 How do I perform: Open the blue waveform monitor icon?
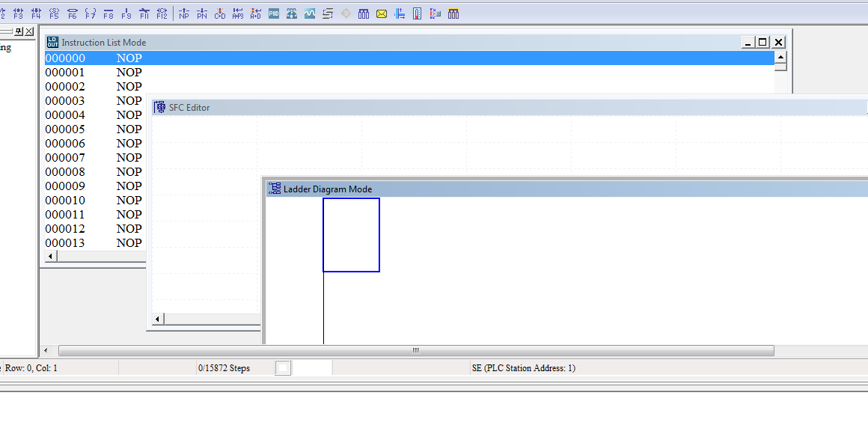(310, 13)
